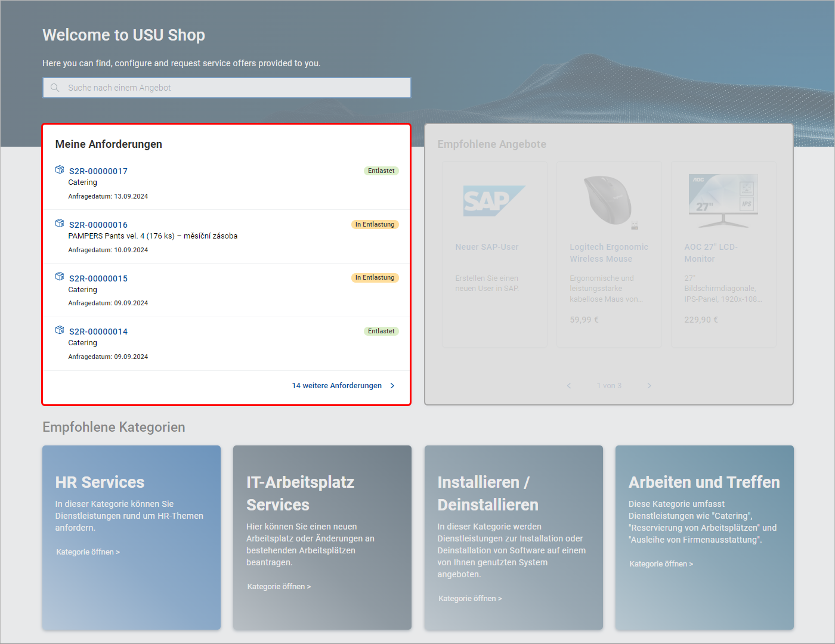The height and width of the screenshot is (644, 835).
Task: Open request S2R-00000017
Action: click(x=98, y=171)
